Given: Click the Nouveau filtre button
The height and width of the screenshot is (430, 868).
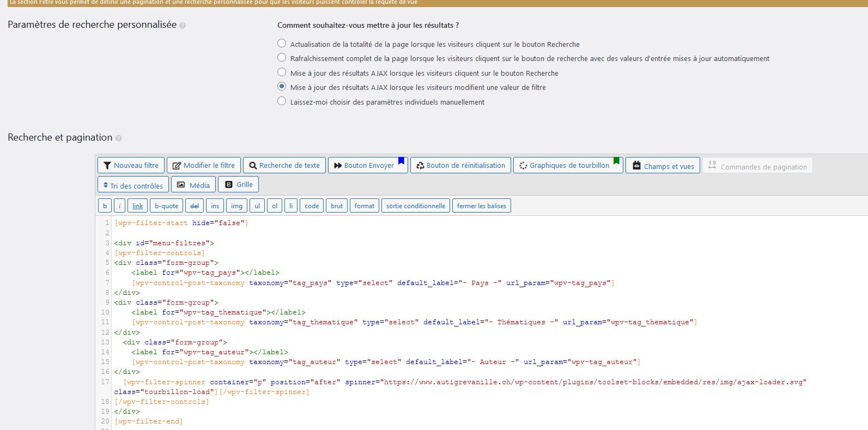Looking at the screenshot, I should coord(131,165).
